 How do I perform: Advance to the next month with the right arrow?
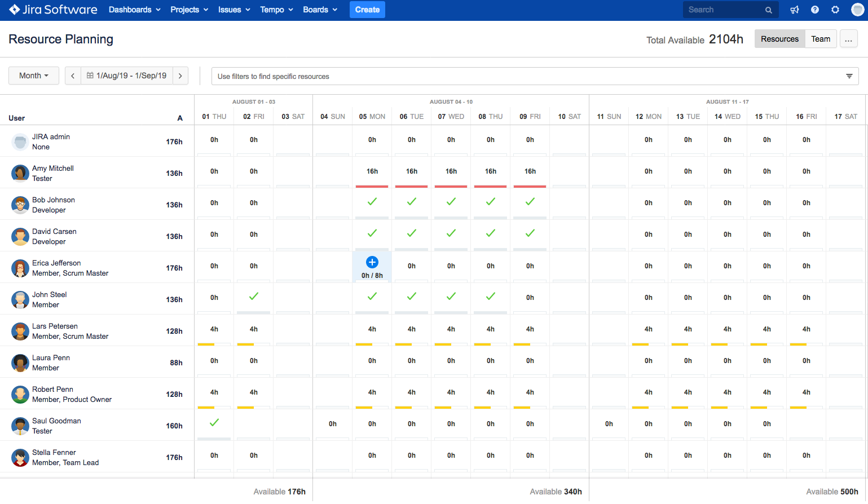click(180, 75)
